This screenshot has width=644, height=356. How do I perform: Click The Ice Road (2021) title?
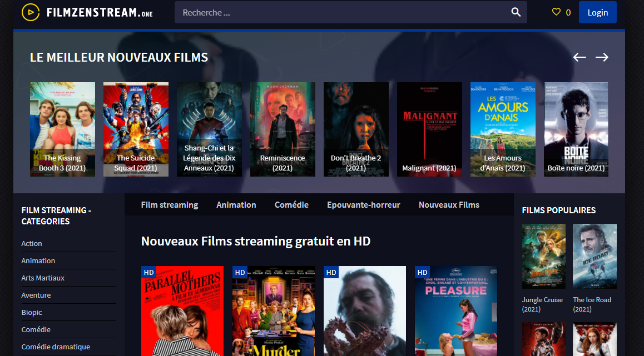[x=592, y=304]
